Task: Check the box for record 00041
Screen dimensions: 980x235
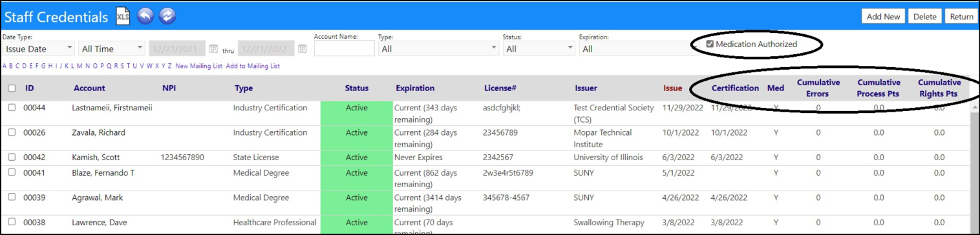Action: tap(12, 173)
